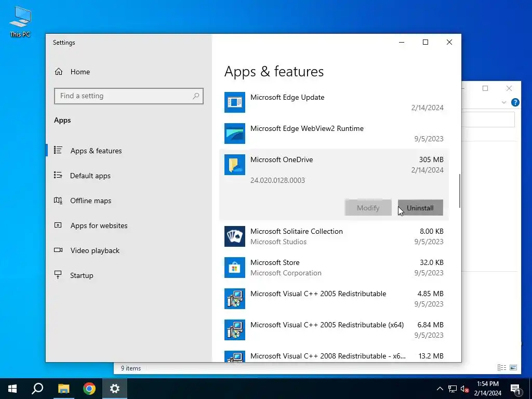
Task: Open taskbar Search
Action: pyautogui.click(x=37, y=389)
